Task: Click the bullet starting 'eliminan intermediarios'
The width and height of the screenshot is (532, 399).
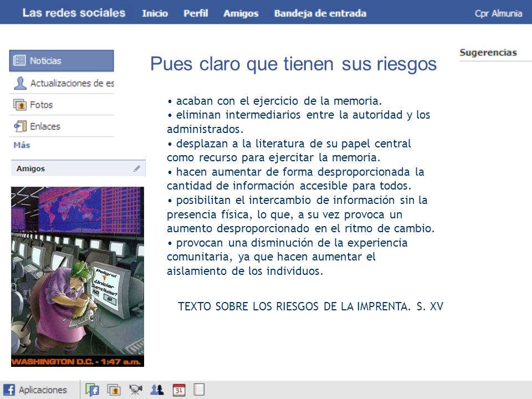Action: tap(299, 122)
